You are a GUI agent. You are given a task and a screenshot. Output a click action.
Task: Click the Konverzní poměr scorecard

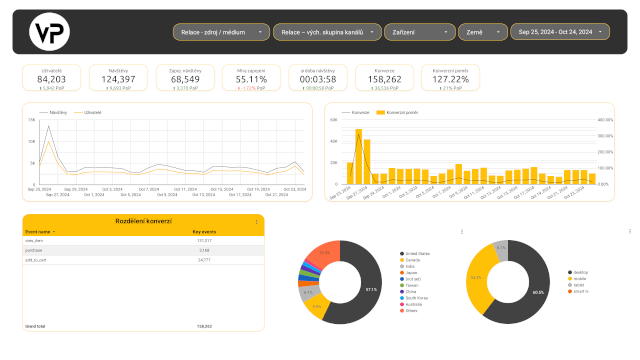point(451,78)
